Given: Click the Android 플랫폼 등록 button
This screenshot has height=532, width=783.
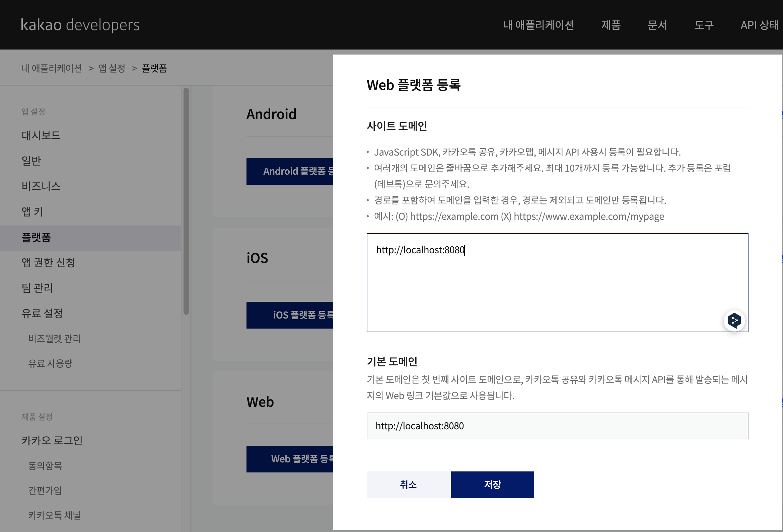Looking at the screenshot, I should point(290,171).
